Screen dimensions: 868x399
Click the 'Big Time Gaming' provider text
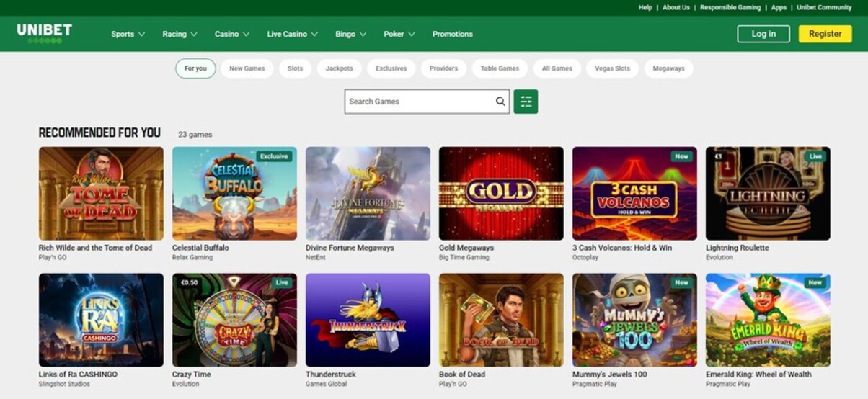point(464,258)
